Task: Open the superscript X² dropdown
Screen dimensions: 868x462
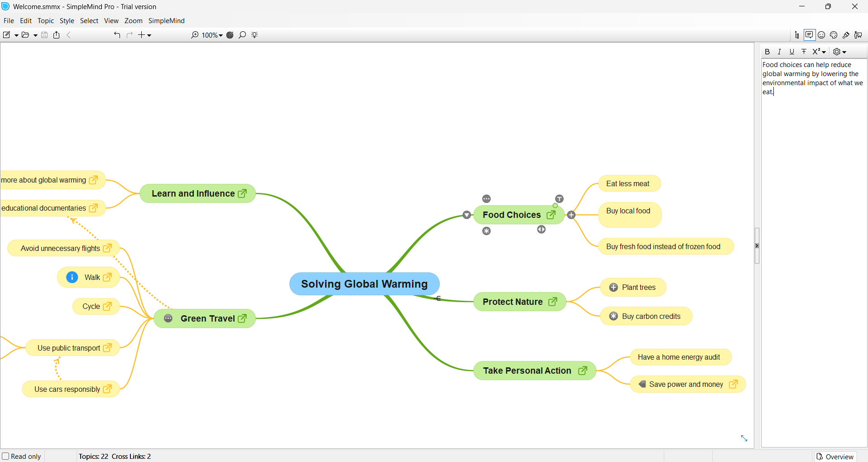Action: click(819, 52)
